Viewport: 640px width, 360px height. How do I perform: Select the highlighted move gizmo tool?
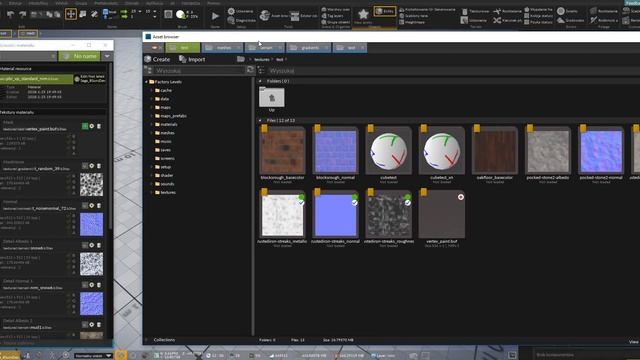[71, 14]
